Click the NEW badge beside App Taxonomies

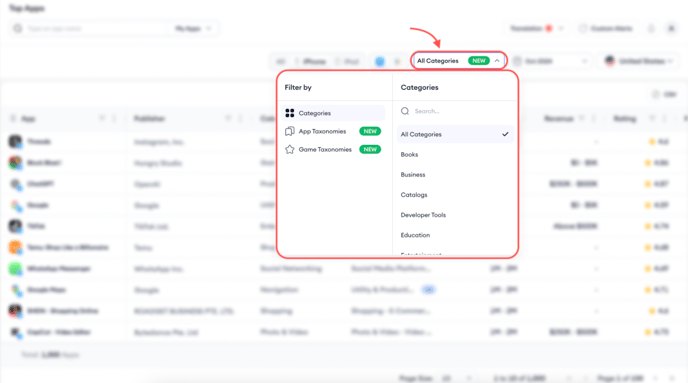point(370,131)
